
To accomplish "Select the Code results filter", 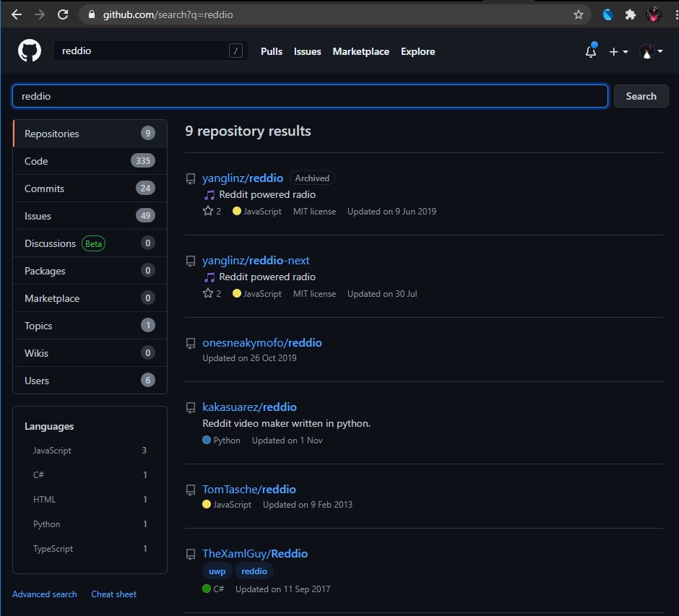I will (90, 161).
